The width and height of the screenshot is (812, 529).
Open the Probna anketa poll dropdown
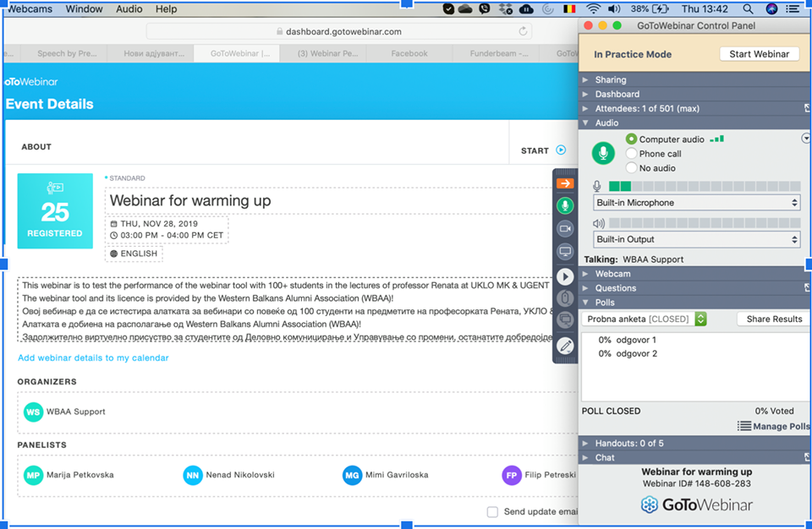point(645,319)
